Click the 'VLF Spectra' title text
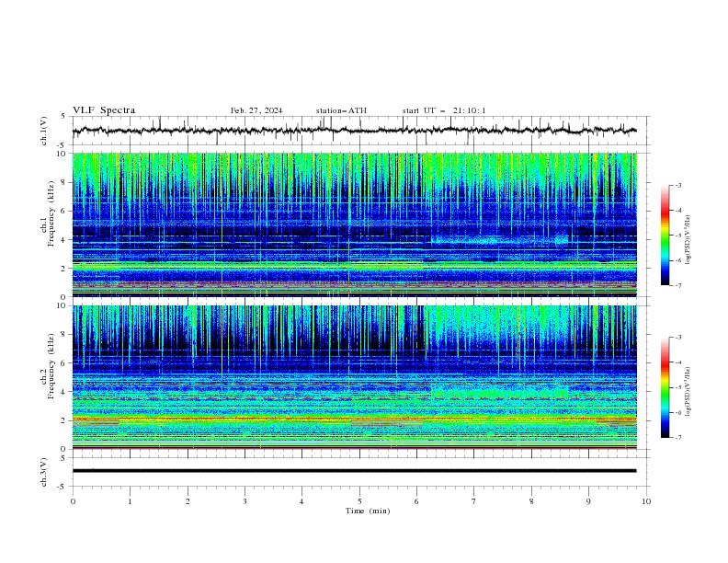This screenshot has height=563, width=728. [104, 110]
